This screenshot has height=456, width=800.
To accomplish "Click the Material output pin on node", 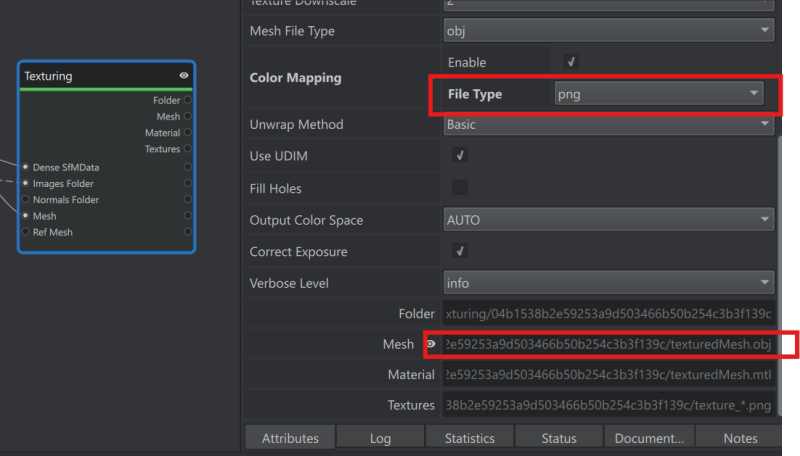I will pyautogui.click(x=188, y=133).
